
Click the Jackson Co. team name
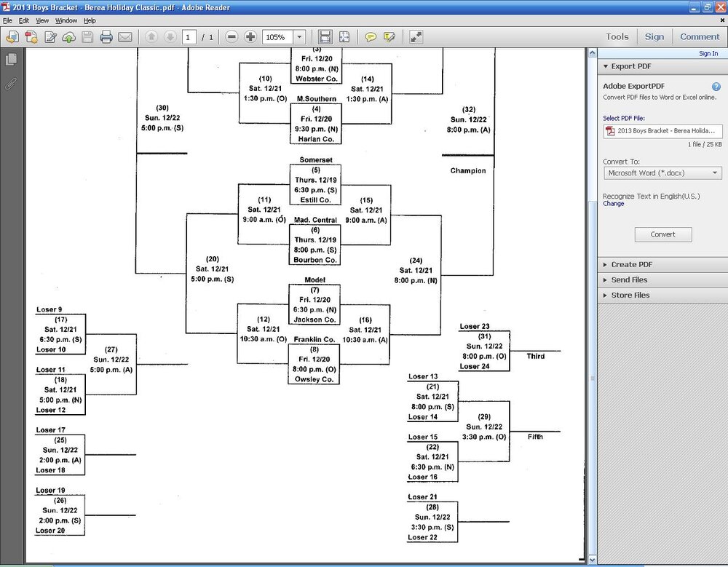coord(314,320)
